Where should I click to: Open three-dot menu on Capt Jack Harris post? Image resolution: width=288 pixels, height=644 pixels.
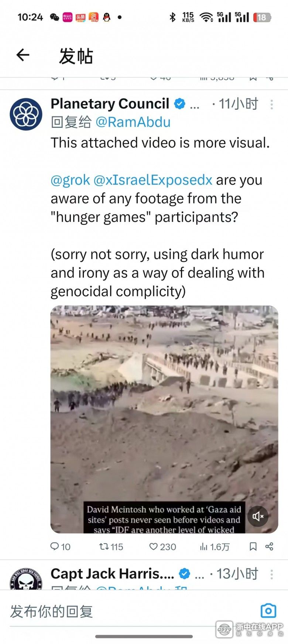coord(271,574)
